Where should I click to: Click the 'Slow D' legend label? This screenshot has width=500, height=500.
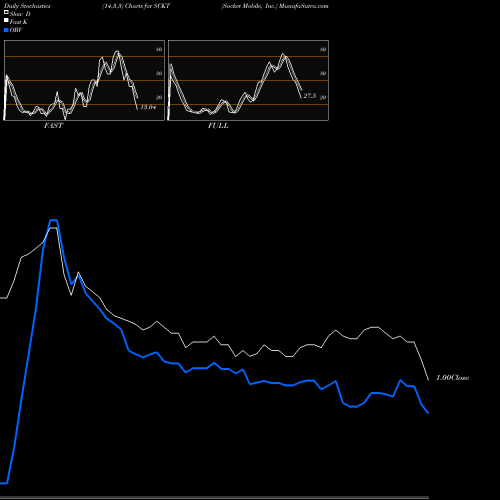pos(20,14)
